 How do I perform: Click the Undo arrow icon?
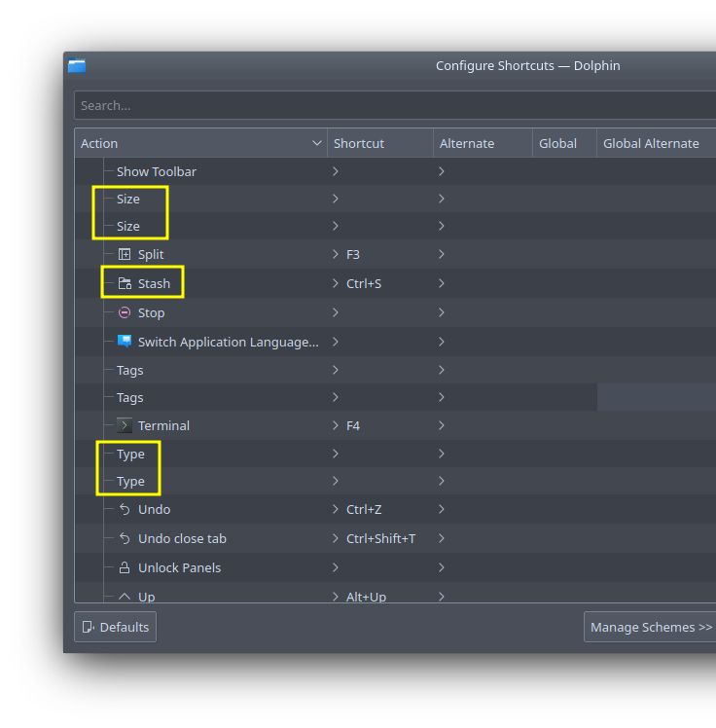(x=125, y=509)
